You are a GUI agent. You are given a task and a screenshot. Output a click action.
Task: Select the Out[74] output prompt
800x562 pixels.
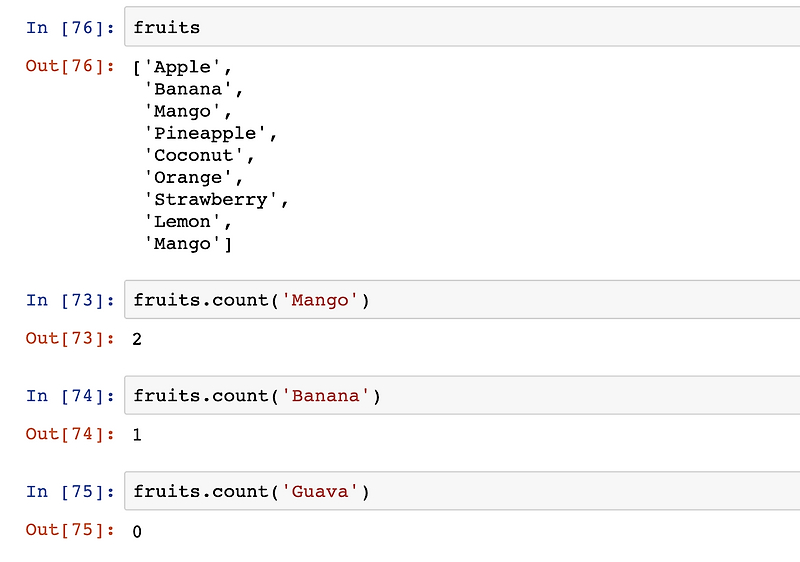[x=70, y=434]
